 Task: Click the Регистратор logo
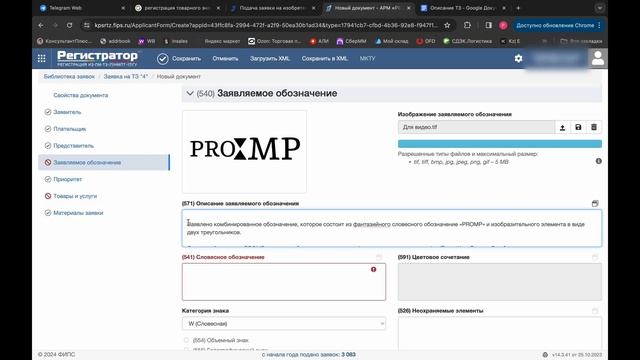97,58
